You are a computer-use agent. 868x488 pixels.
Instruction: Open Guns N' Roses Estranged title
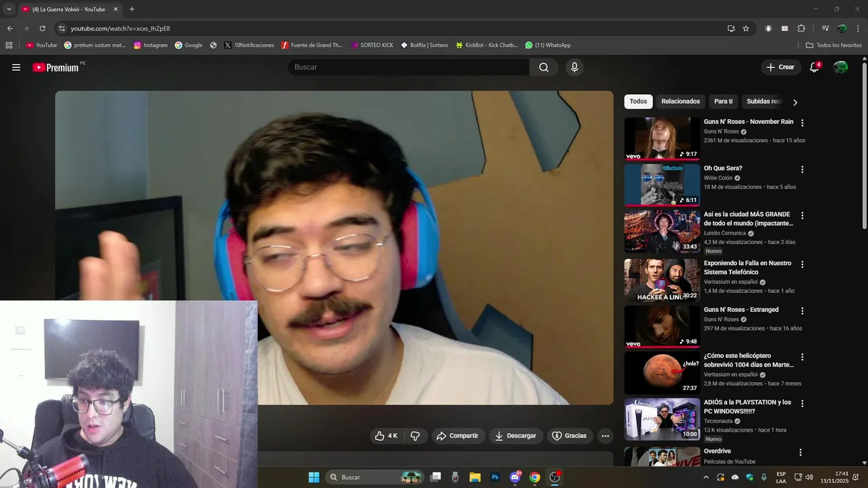point(741,310)
